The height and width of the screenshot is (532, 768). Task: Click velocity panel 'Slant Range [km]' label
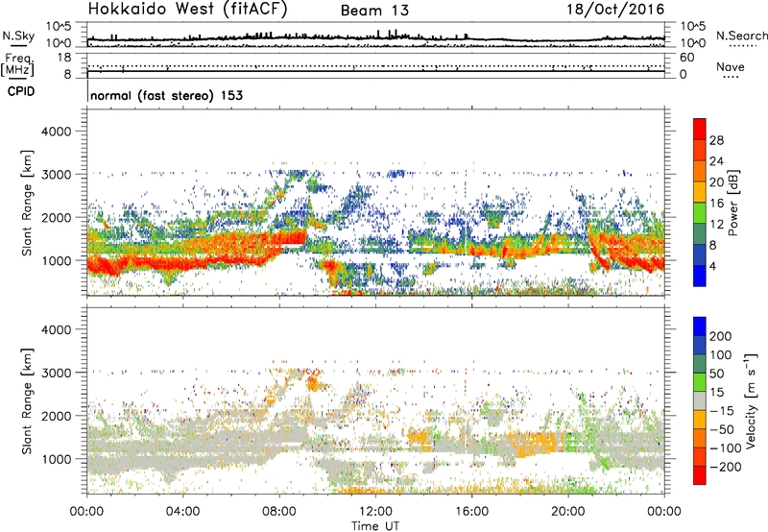pos(27,400)
